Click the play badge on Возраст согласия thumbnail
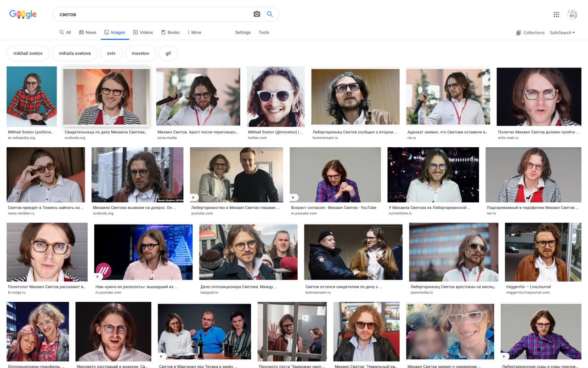This screenshot has height=368, width=588. point(294,197)
